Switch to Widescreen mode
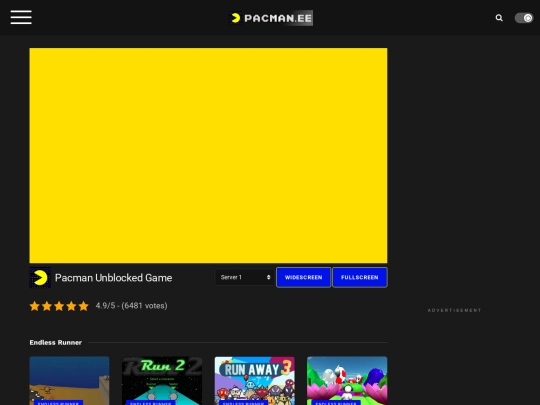 point(303,277)
